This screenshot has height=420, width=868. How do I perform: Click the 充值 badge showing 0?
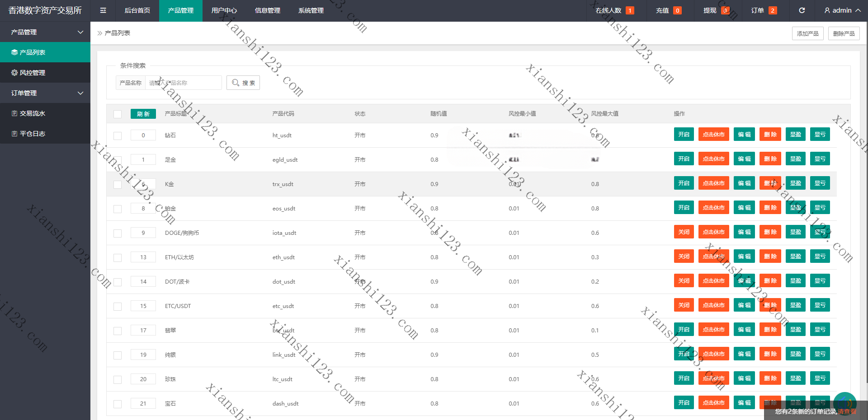coord(677,10)
